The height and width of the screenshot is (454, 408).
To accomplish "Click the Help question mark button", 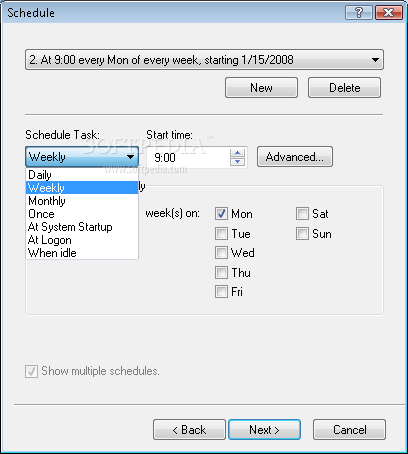I will point(359,13).
